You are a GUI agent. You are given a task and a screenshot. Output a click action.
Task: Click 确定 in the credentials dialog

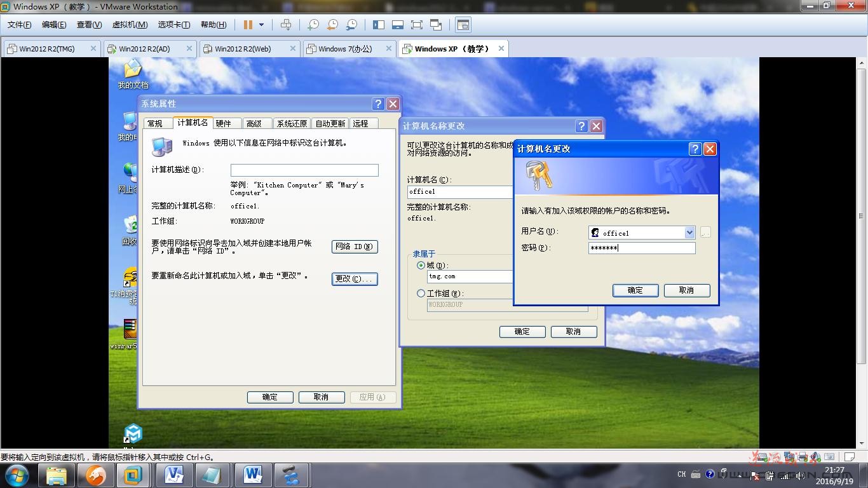click(635, 290)
